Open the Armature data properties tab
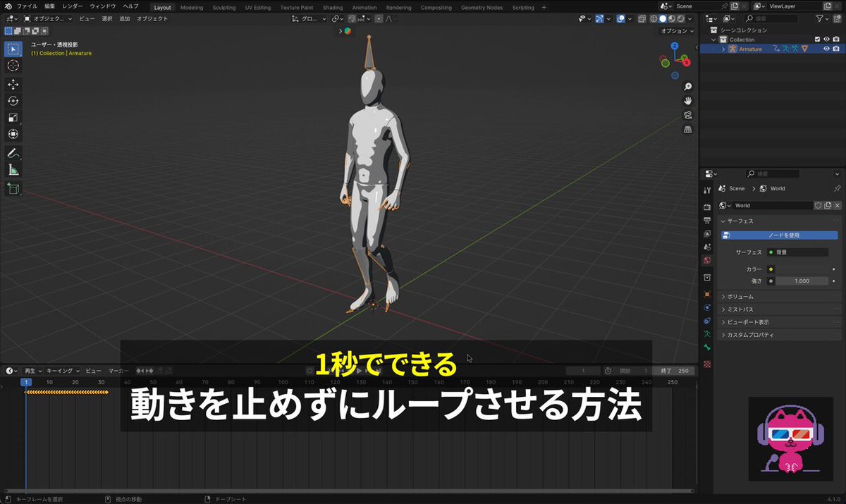 707,333
